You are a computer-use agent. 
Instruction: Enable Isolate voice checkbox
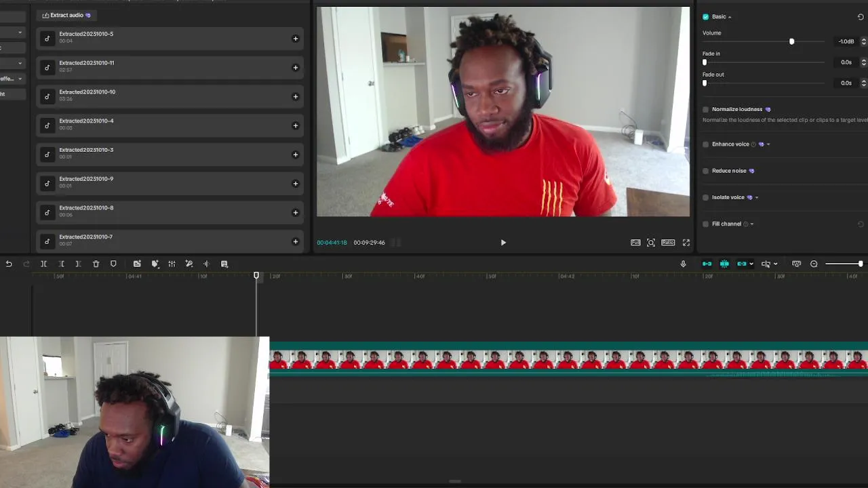[x=705, y=197]
